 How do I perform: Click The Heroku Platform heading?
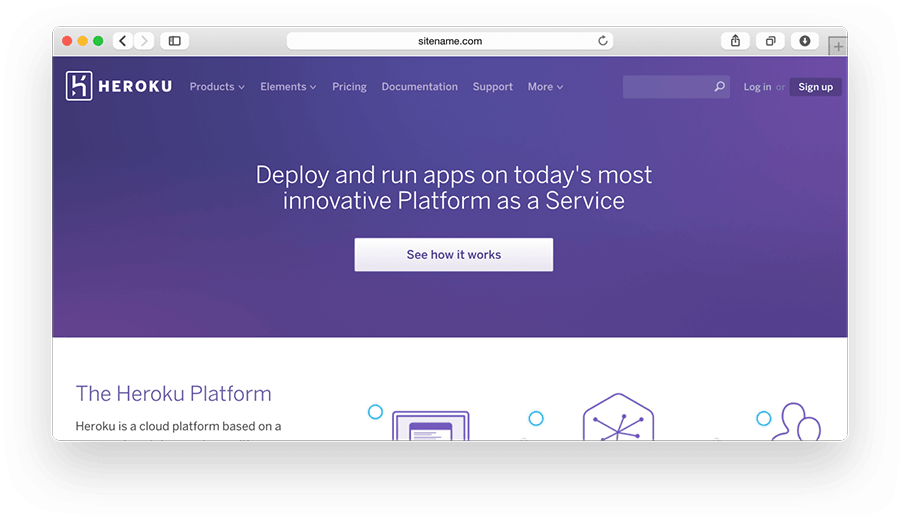(x=173, y=394)
